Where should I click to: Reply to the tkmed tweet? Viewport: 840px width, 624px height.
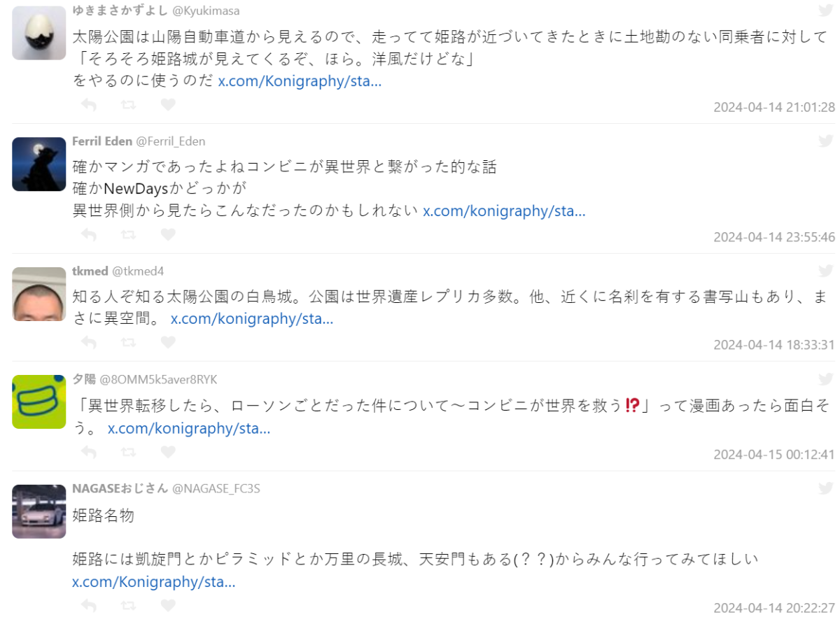click(89, 343)
